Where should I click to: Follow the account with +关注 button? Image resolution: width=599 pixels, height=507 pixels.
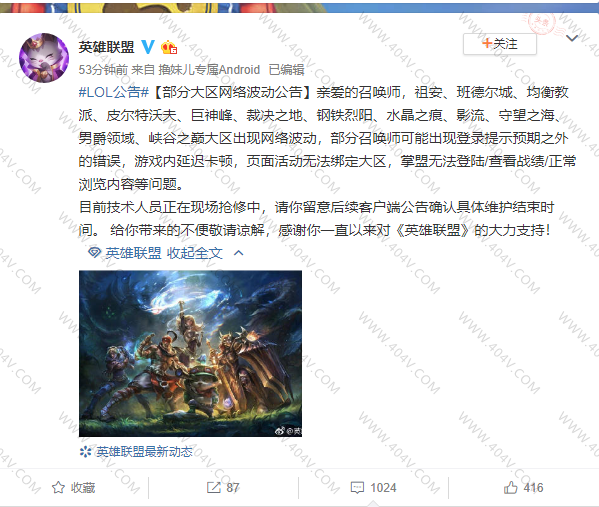(x=500, y=44)
